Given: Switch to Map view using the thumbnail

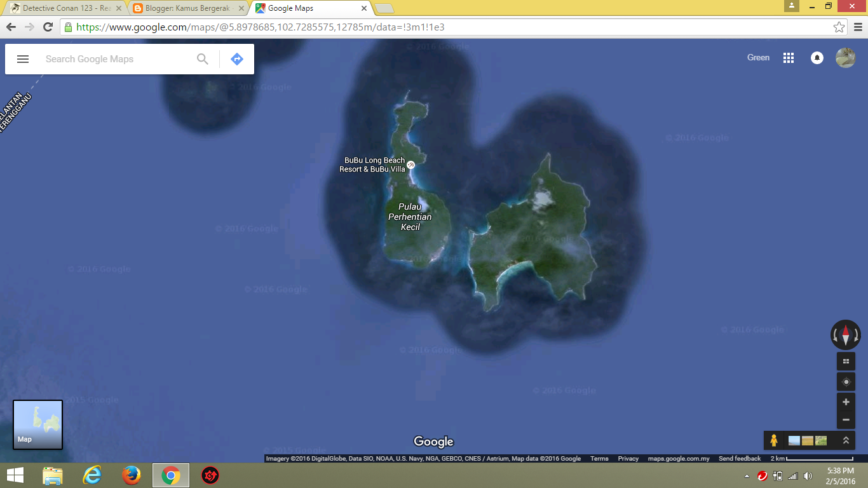Looking at the screenshot, I should click(38, 425).
